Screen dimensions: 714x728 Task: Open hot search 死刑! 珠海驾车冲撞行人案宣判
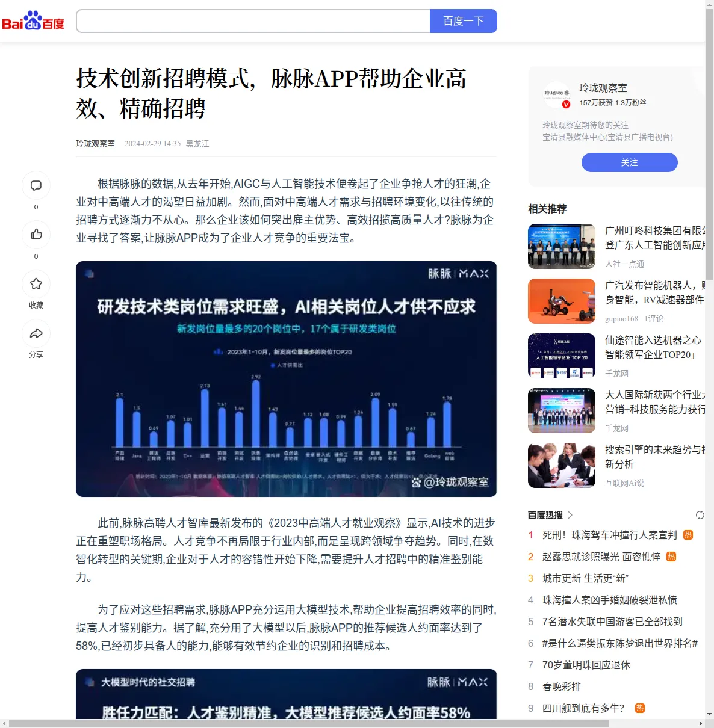(x=610, y=535)
